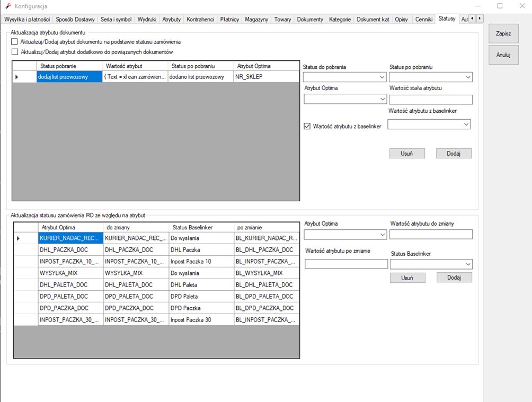The image size is (532, 402).
Task: Uncheck 'Wartość atrybutu z baselinker' checkbox
Action: (307, 126)
